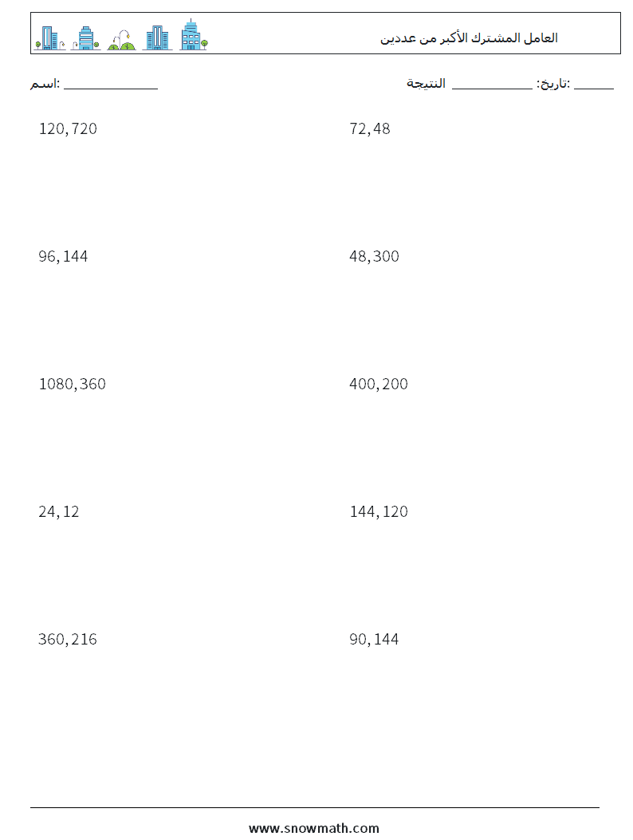633x840 pixels.
Task: Select the problem 96, 144
Action: point(63,257)
